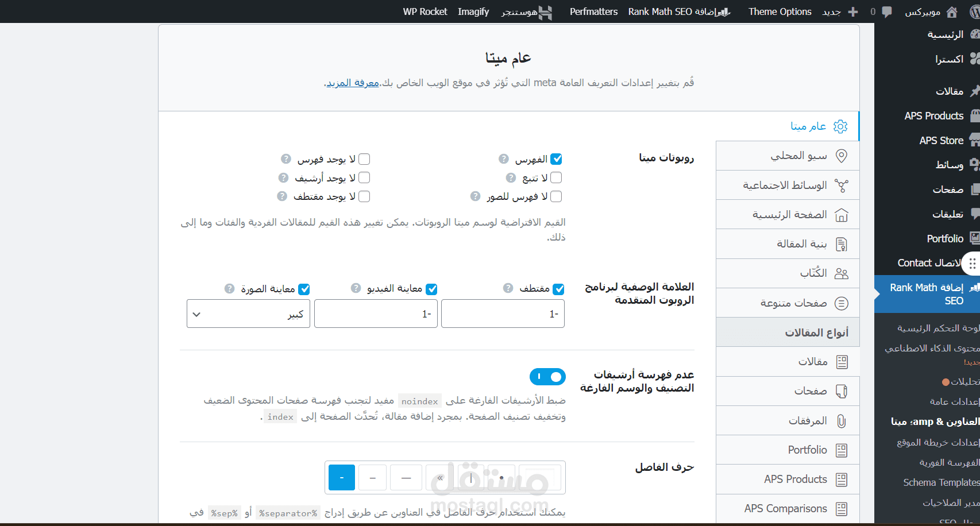Viewport: 980px width, 526px height.
Task: Open the الوسائط الاجتماعية settings tab
Action: point(788,185)
